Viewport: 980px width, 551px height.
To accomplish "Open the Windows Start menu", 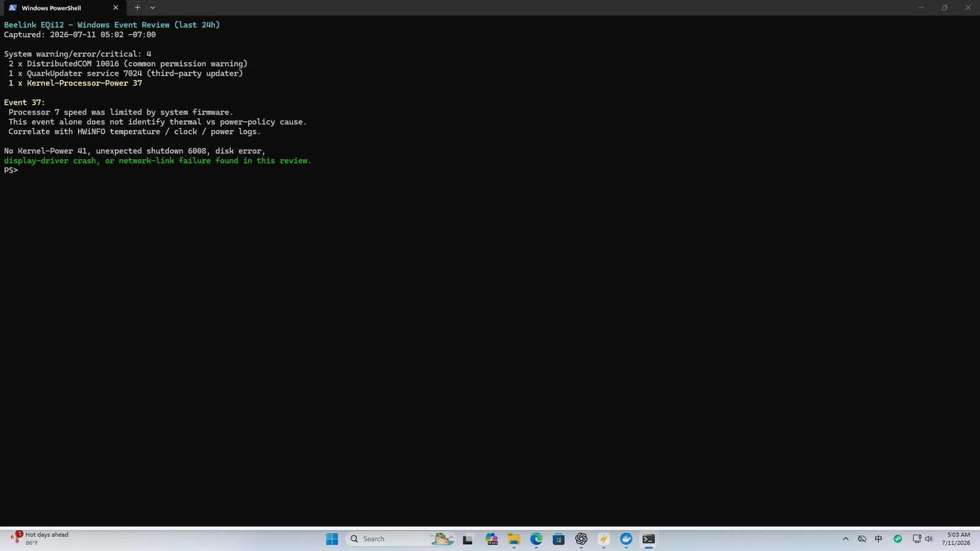I will click(332, 539).
